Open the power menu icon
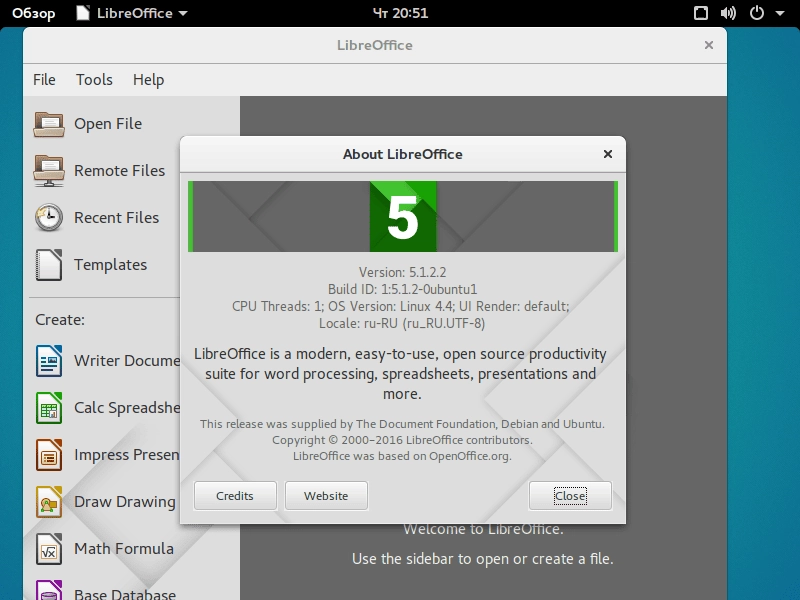 point(757,13)
